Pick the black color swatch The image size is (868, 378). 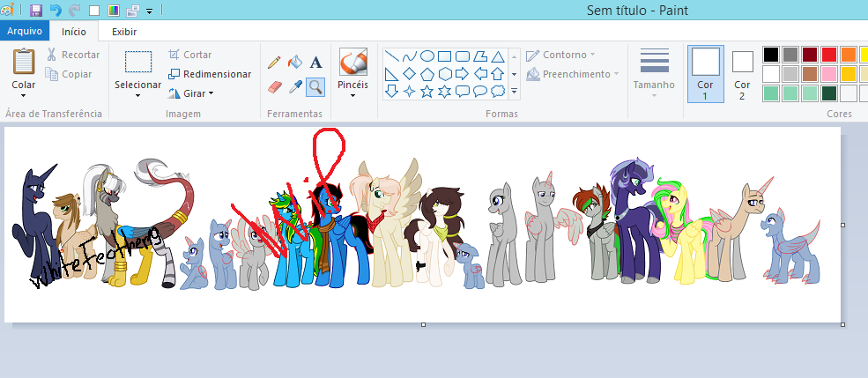[770, 55]
